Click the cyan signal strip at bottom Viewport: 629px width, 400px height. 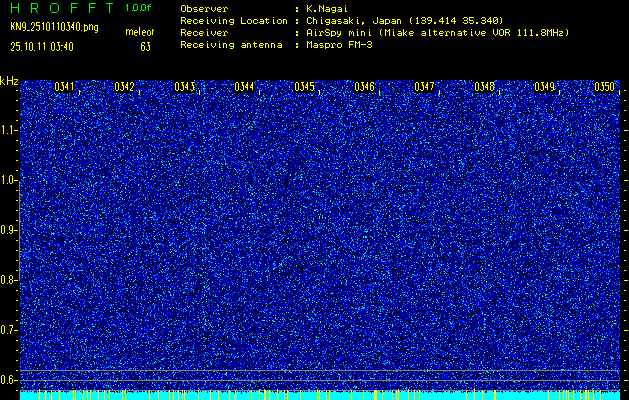coord(320,395)
